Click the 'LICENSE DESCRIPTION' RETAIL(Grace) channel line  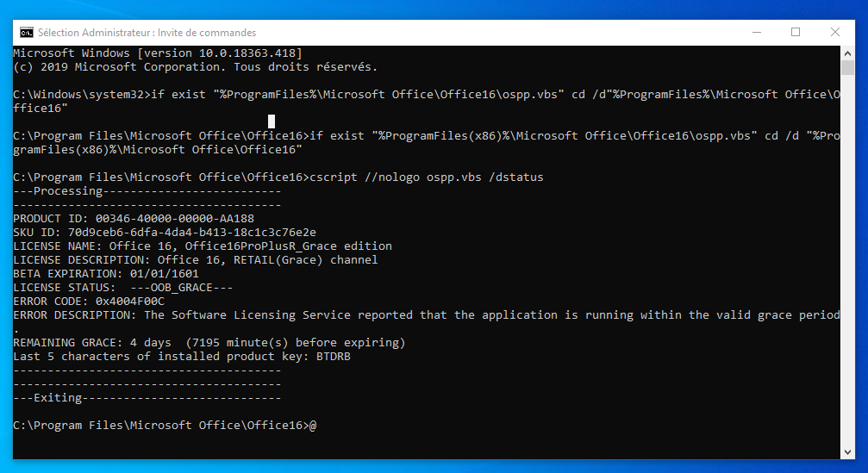196,260
